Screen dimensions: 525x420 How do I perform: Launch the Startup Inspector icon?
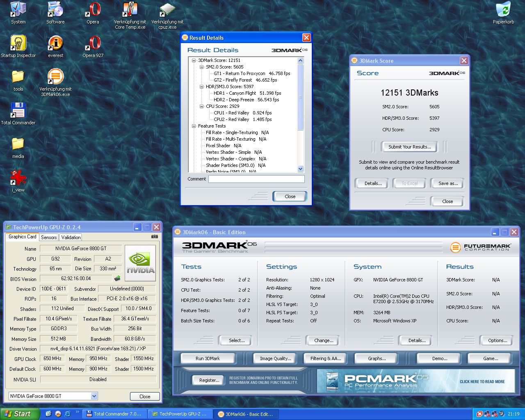(x=18, y=46)
